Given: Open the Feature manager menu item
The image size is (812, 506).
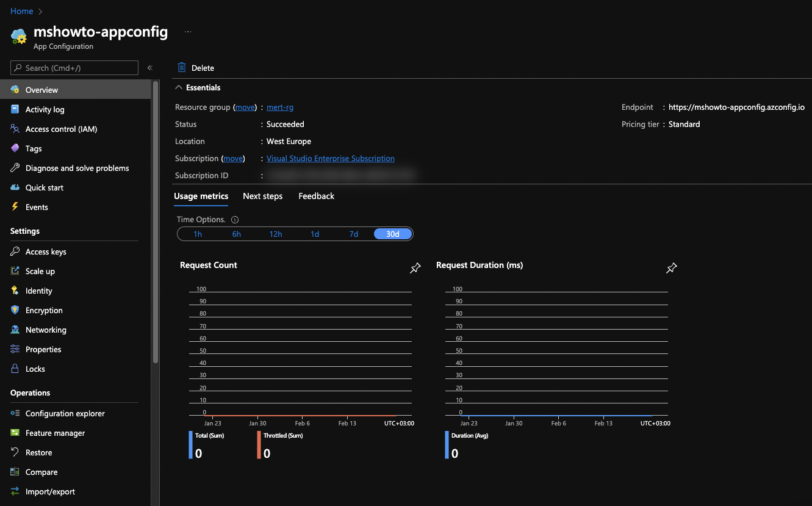Looking at the screenshot, I should (x=75, y=433).
